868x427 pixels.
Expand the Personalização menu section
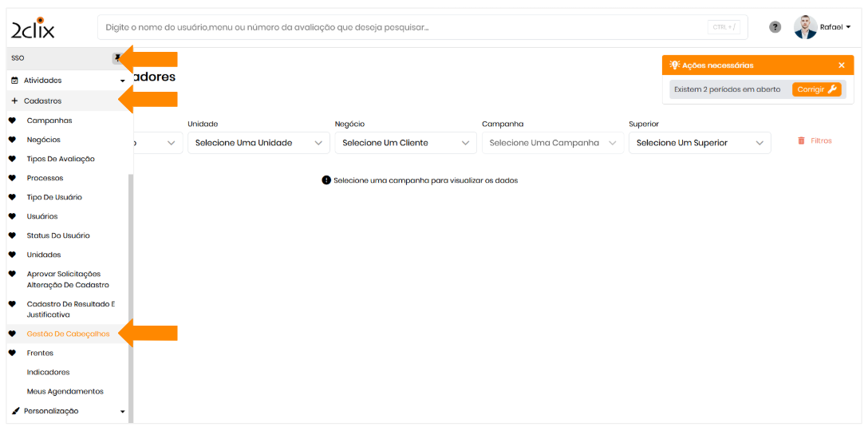(68, 411)
